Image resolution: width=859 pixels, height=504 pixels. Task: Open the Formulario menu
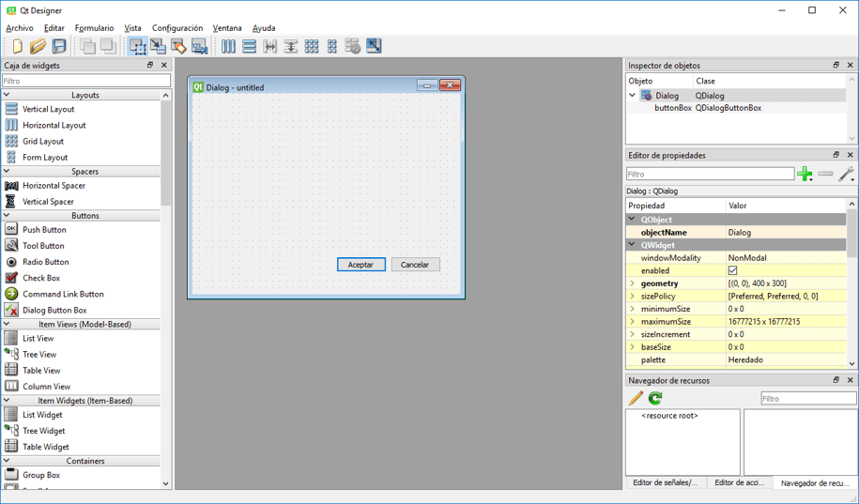(x=94, y=28)
